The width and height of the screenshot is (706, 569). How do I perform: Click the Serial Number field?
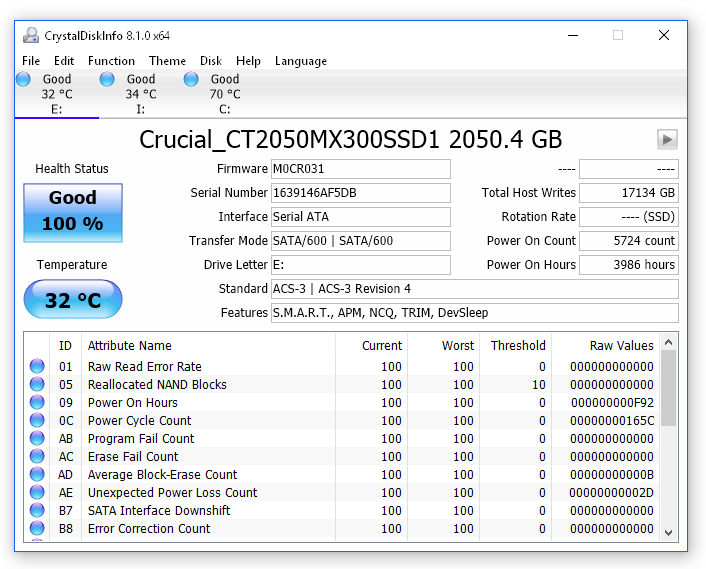[x=360, y=193]
